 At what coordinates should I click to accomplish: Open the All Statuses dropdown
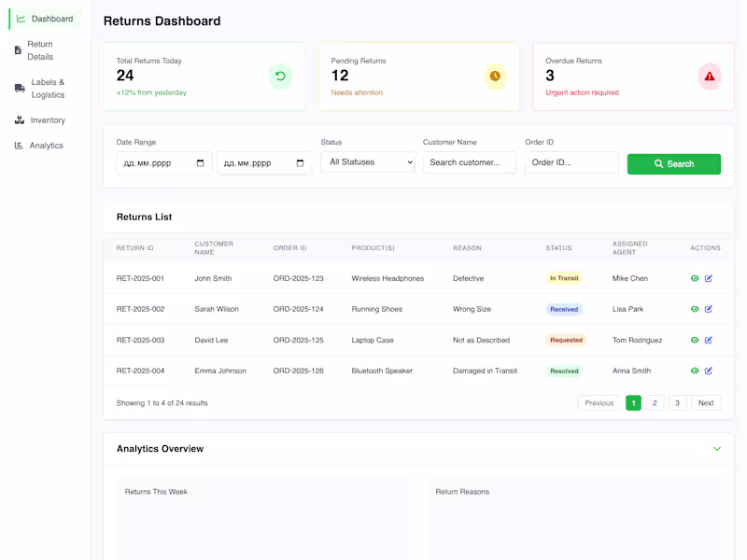coord(368,161)
